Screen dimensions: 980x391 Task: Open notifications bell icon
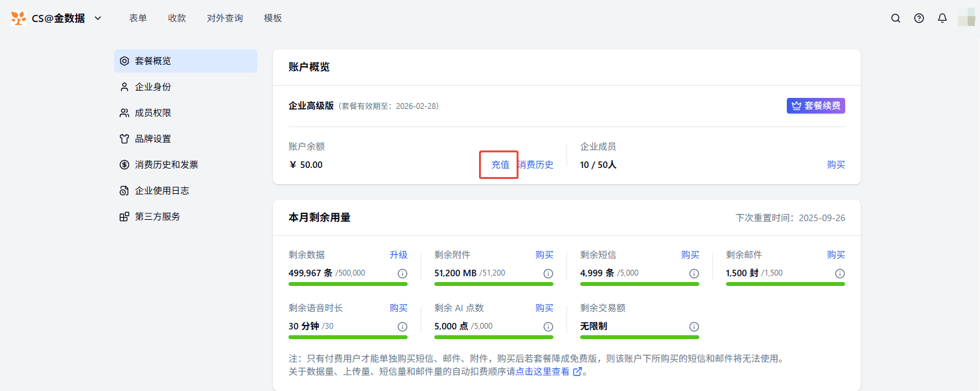[942, 18]
